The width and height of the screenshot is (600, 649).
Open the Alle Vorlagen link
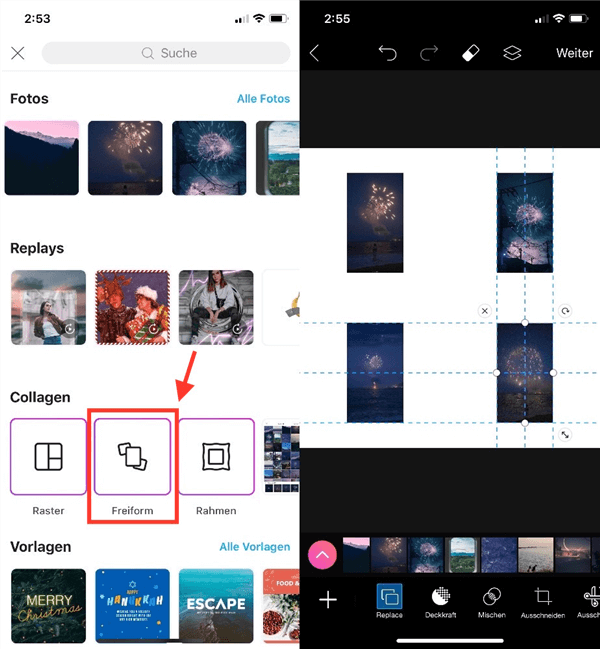[254, 547]
